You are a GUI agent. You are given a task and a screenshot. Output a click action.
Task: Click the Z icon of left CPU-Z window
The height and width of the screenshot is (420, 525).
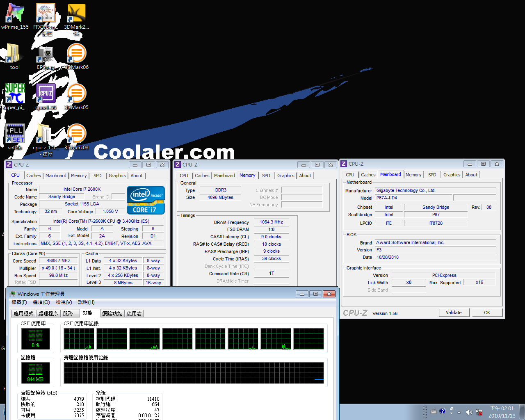click(x=9, y=164)
